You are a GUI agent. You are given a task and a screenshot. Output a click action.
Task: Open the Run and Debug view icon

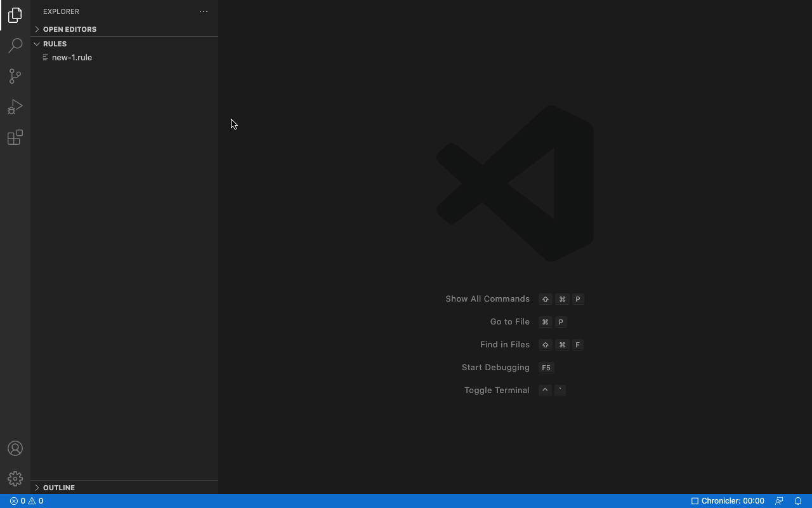(15, 107)
